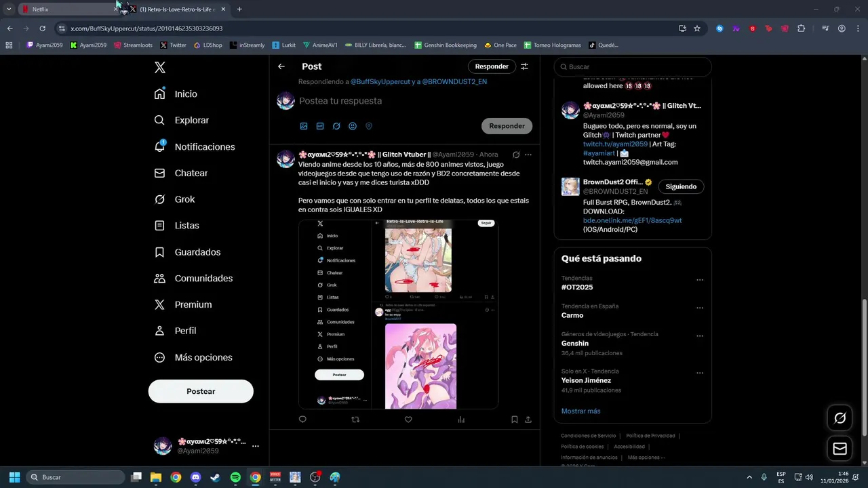Viewport: 868px width, 488px height.
Task: Bookmark this page with the star
Action: click(696, 28)
